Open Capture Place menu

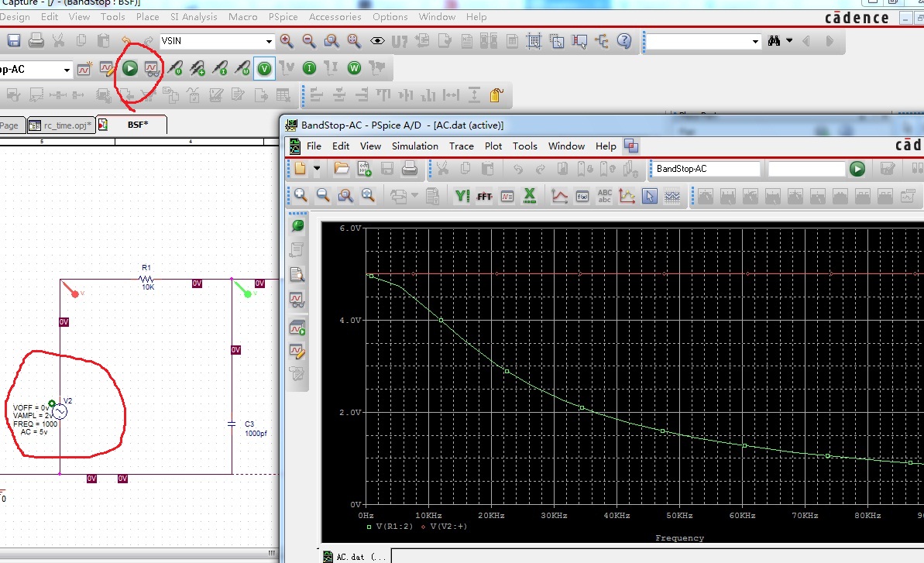(x=147, y=17)
